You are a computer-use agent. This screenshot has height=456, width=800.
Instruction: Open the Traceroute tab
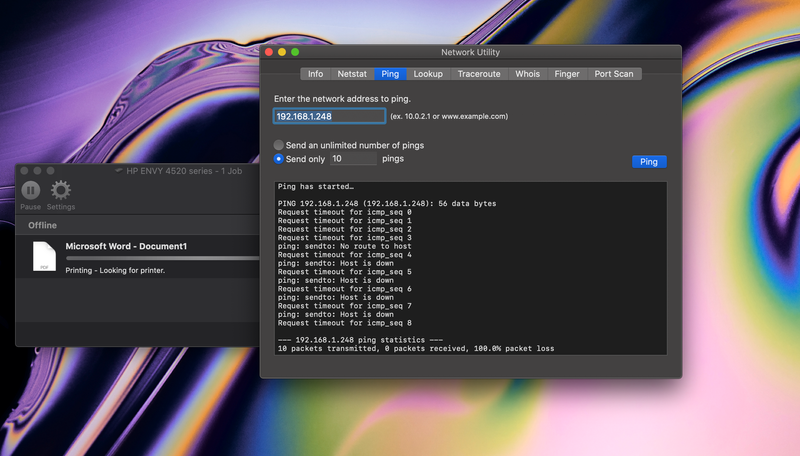[x=479, y=74]
